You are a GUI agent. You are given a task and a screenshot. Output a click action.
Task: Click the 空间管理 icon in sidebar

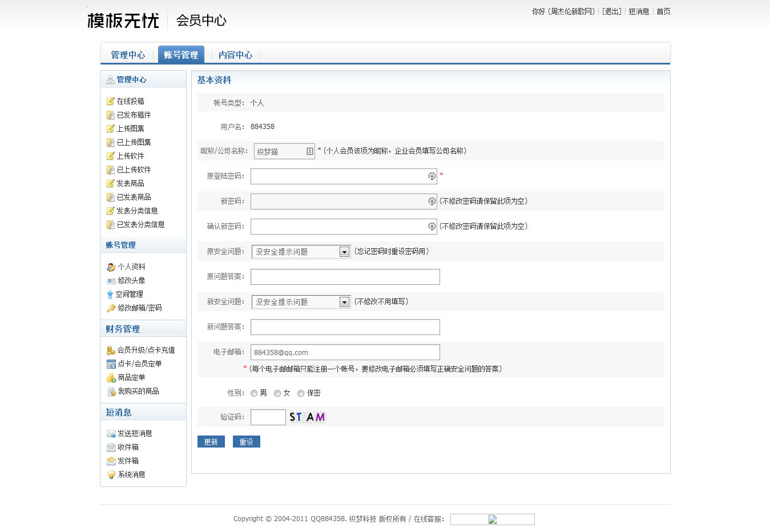pyautogui.click(x=110, y=295)
